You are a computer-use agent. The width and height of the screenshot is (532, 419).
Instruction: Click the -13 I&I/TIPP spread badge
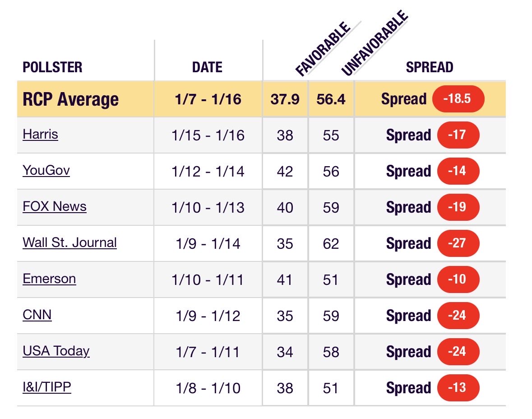pyautogui.click(x=458, y=388)
